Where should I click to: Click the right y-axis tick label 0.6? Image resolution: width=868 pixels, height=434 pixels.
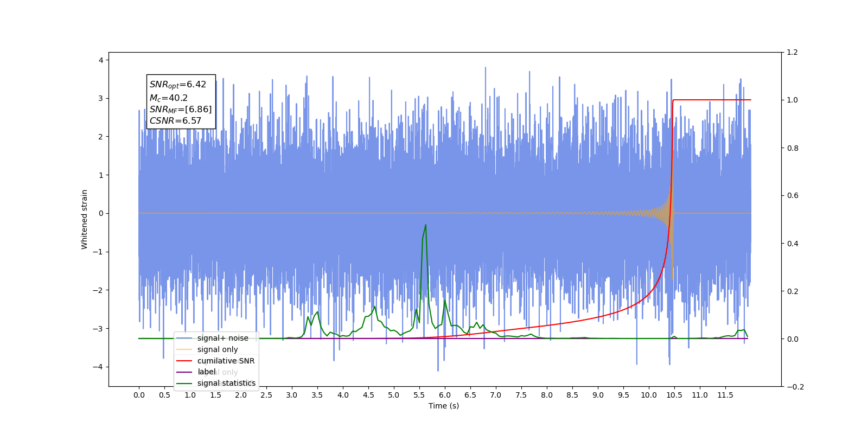click(793, 196)
